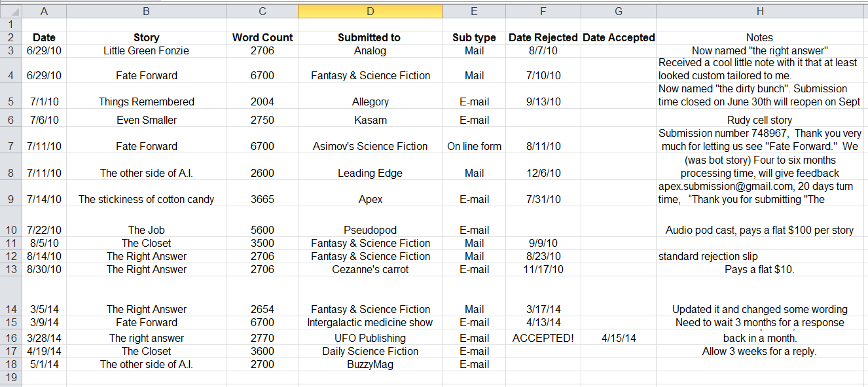Select the "UFO Publishing" cell
The image size is (868, 387).
tap(370, 338)
